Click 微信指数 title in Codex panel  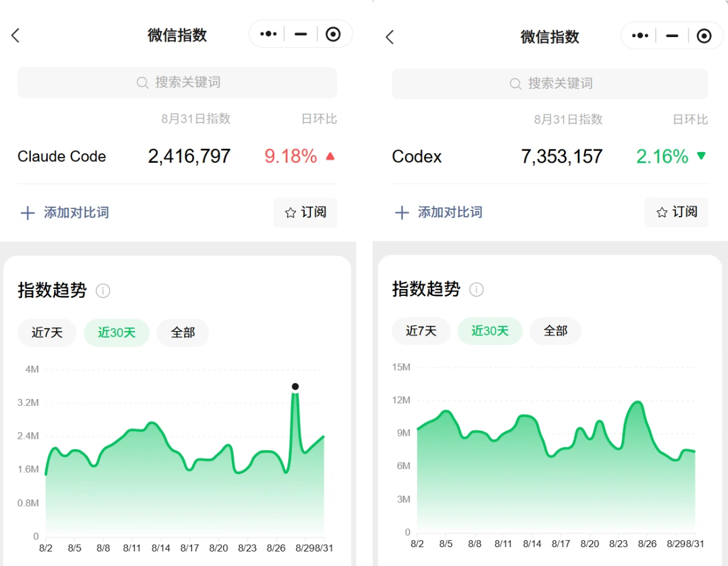[550, 36]
